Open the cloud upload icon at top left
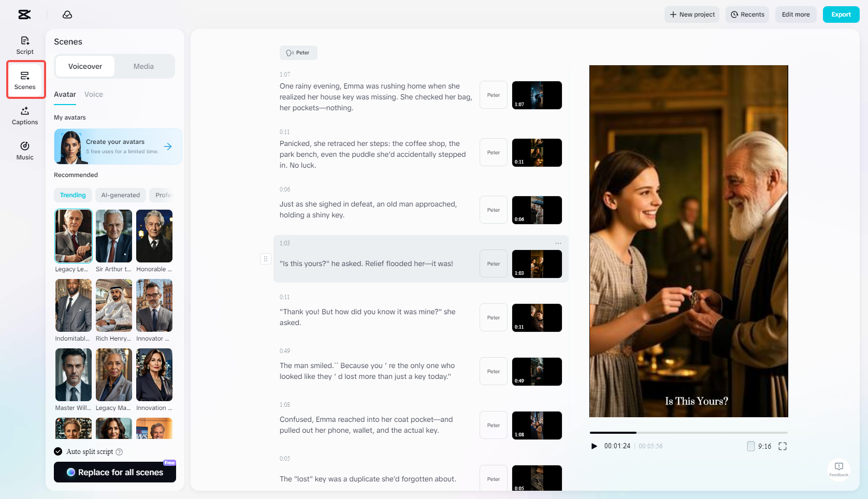 [x=67, y=14]
